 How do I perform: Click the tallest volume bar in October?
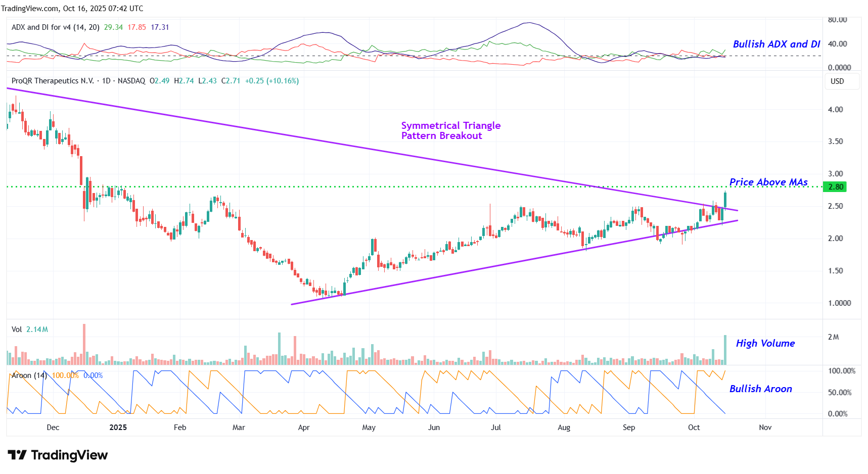tap(725, 350)
